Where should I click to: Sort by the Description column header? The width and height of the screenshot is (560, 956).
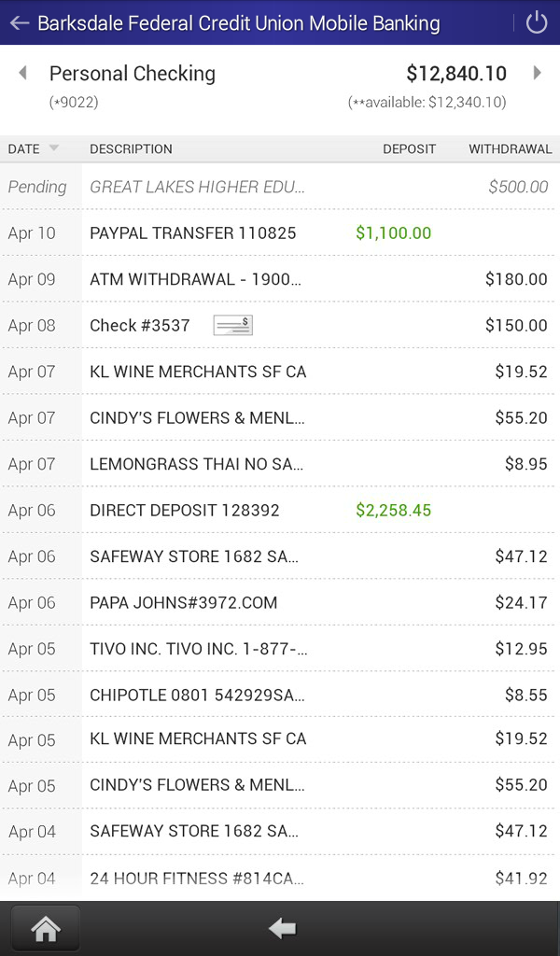pyautogui.click(x=131, y=148)
